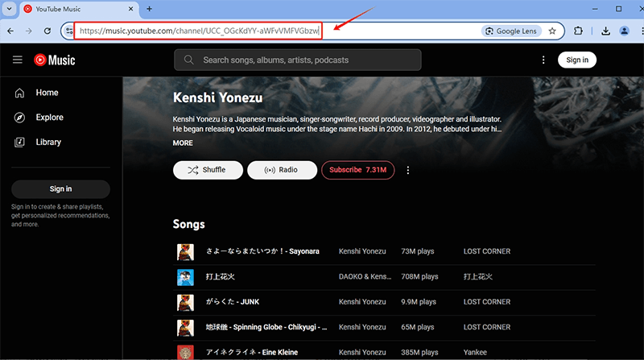Viewport: 644px width, 360px height.
Task: Open artist three-dot options menu
Action: click(x=408, y=170)
